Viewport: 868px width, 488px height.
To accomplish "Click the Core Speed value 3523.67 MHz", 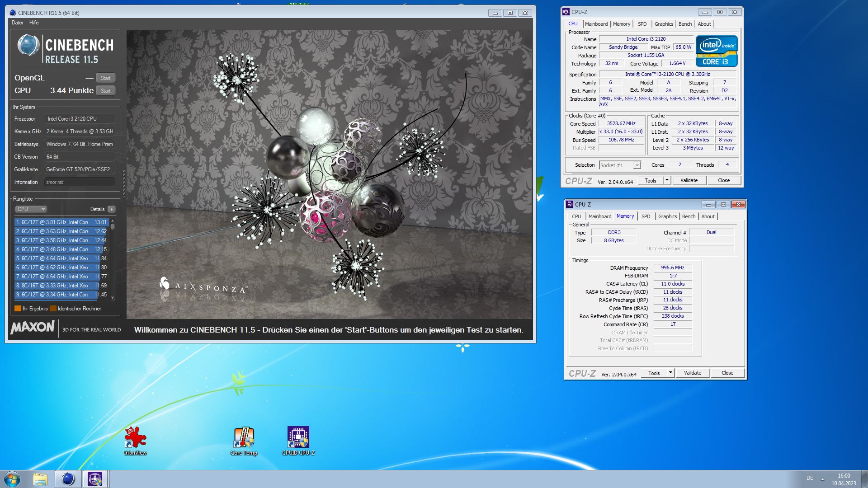I will coord(621,123).
